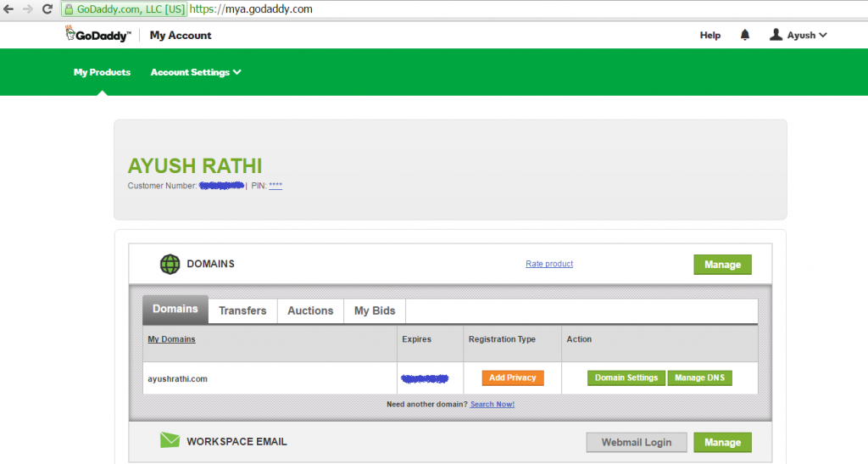The height and width of the screenshot is (464, 868).
Task: Click the Manage DNS button
Action: tap(700, 377)
